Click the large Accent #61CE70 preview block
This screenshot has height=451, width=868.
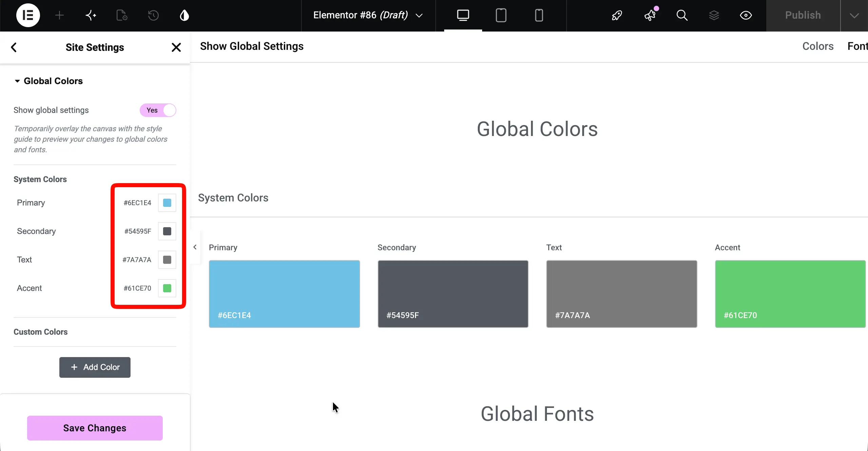(x=790, y=294)
